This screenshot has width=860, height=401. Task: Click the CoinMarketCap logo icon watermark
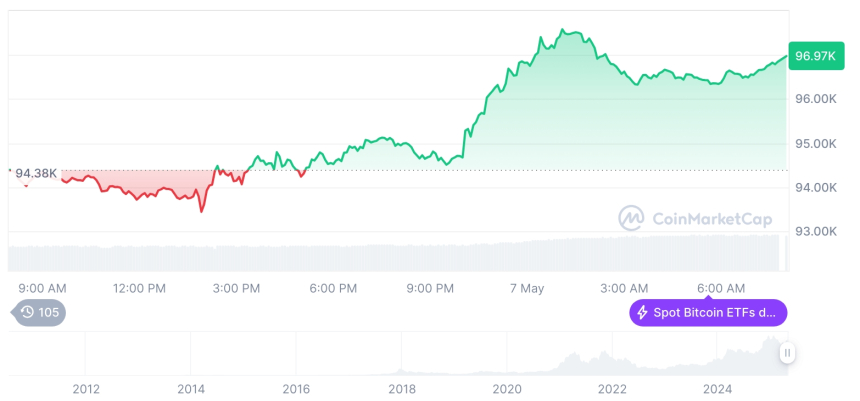click(631, 218)
